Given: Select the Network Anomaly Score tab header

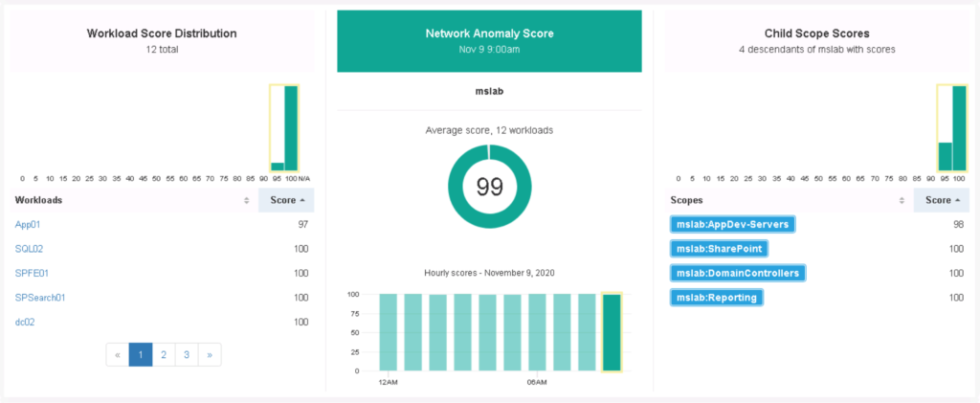Looking at the screenshot, I should (x=489, y=40).
